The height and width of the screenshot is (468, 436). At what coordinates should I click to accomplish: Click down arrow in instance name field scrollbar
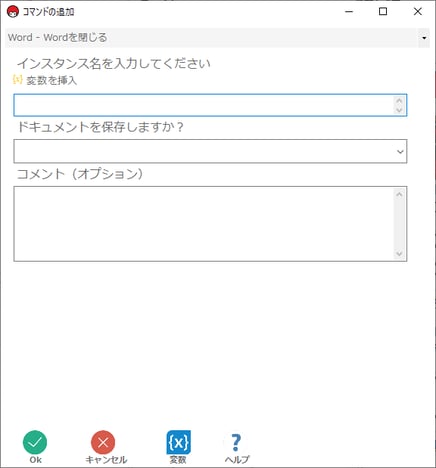pyautogui.click(x=399, y=110)
